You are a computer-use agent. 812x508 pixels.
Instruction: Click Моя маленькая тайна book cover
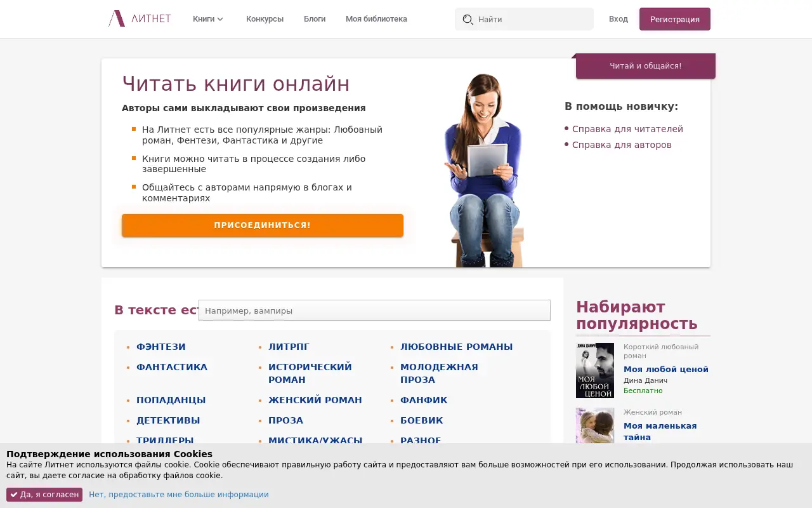click(595, 425)
